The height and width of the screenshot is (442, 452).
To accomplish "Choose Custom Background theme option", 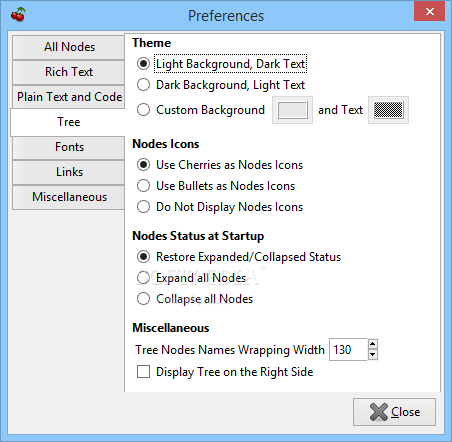I will pyautogui.click(x=144, y=110).
